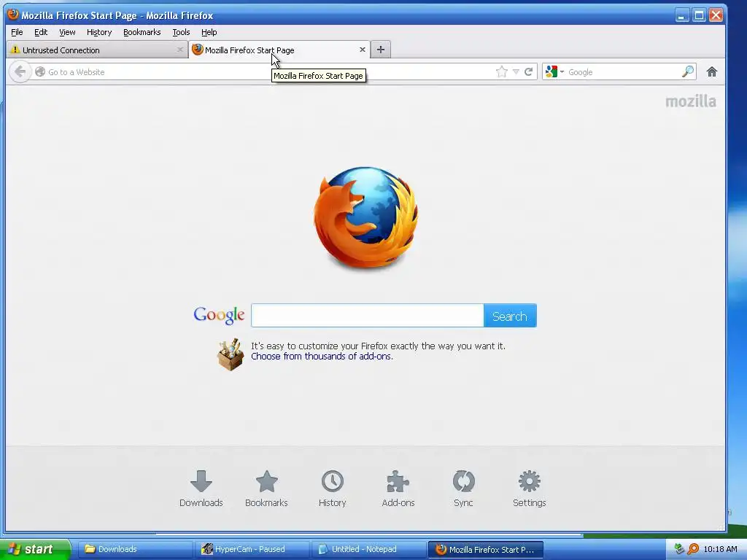Click the 10:18 AM system clock
747x560 pixels.
click(x=720, y=549)
